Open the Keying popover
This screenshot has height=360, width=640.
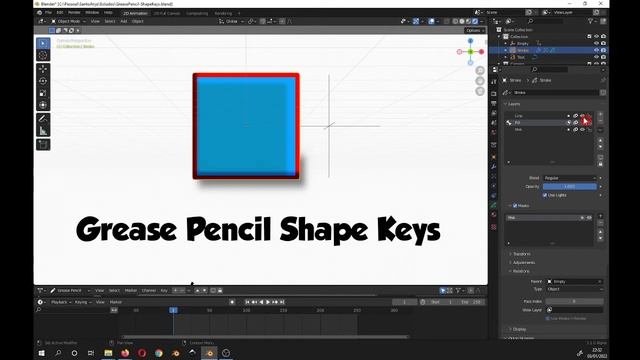82,302
